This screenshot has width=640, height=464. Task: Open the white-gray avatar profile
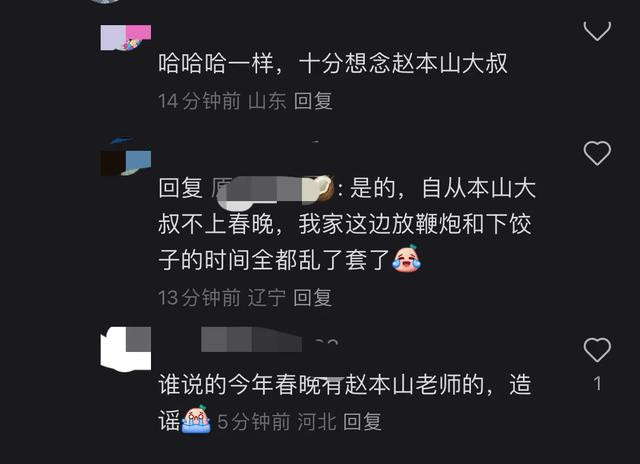tap(126, 349)
